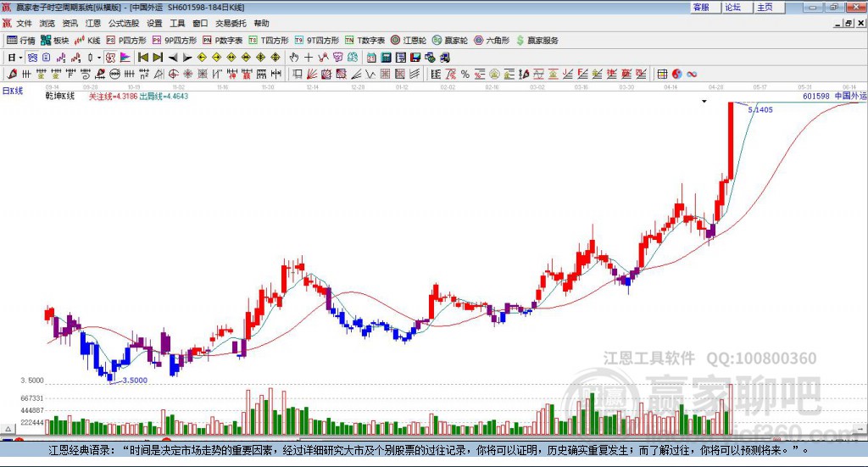Viewport: 868px width, 467px height.
Task: Expand the candlestick style dropdown arrow
Action: tap(99, 58)
